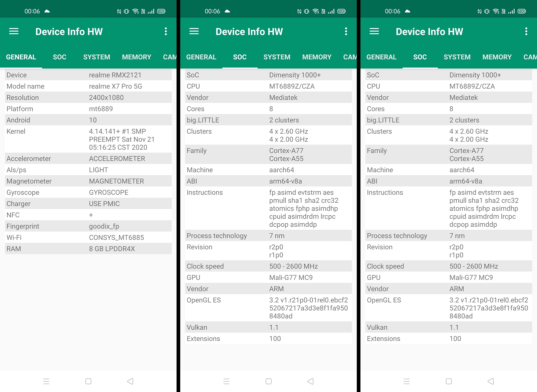Tap '2400x1080' resolution value
This screenshot has height=392, width=537.
pos(106,98)
